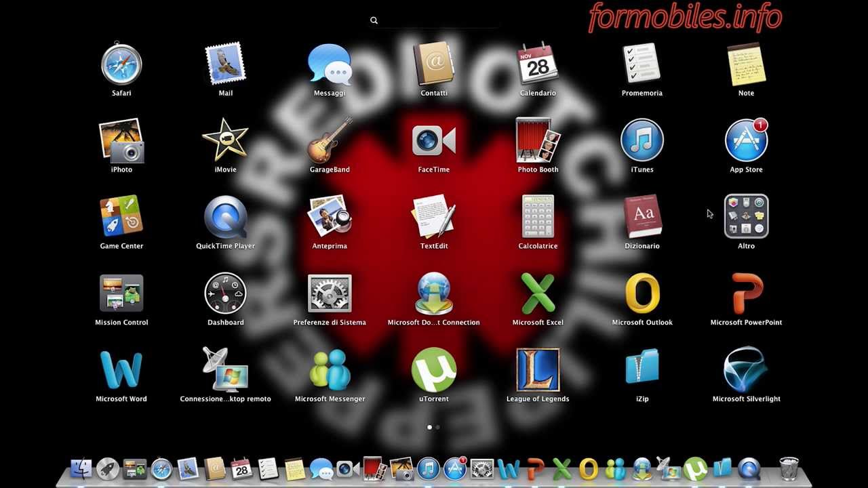Launch Dashboard
This screenshot has width=868, height=488.
[225, 293]
